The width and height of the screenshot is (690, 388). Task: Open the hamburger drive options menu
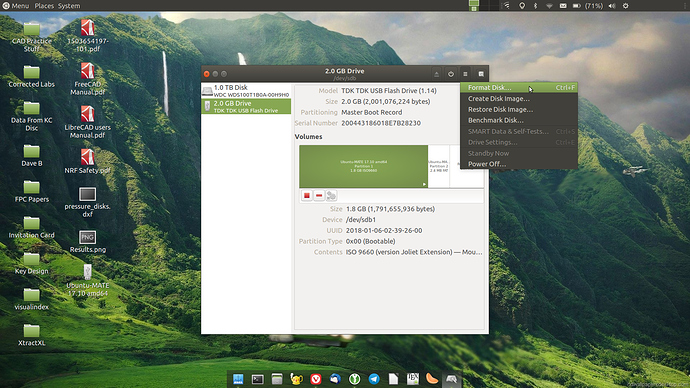click(x=465, y=74)
